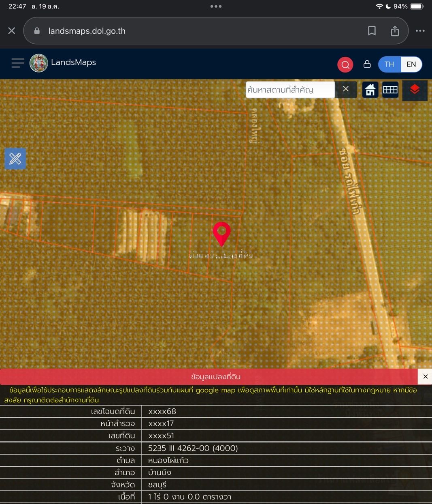The width and height of the screenshot is (432, 504).
Task: Click the red search magnifier button
Action: tap(345, 64)
